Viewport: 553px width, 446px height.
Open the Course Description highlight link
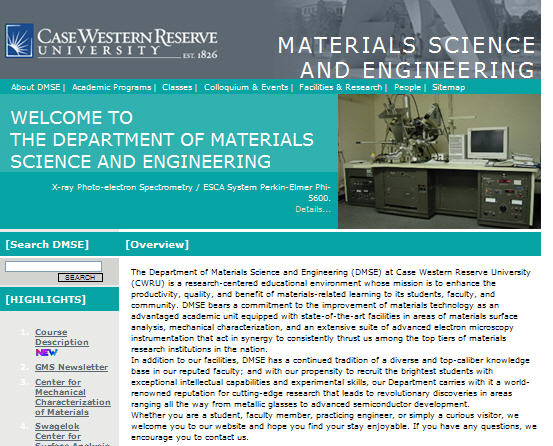(x=62, y=337)
